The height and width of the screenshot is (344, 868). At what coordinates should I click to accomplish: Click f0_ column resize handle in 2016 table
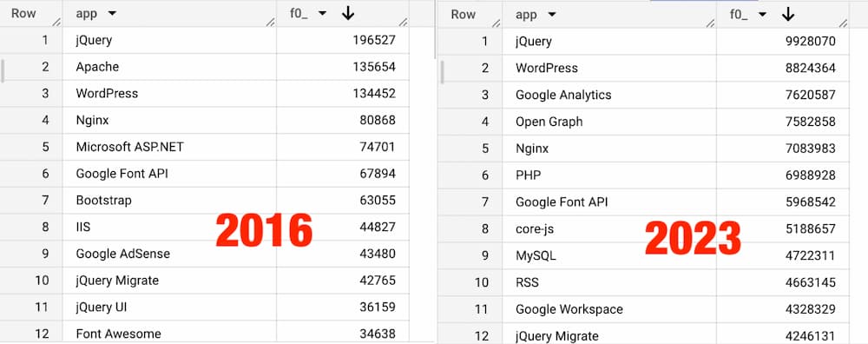[403, 23]
